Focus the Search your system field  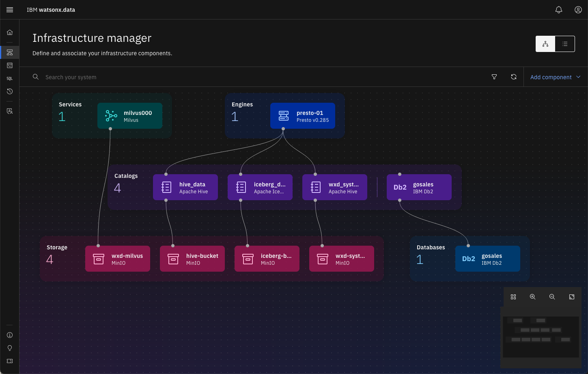tap(260, 77)
